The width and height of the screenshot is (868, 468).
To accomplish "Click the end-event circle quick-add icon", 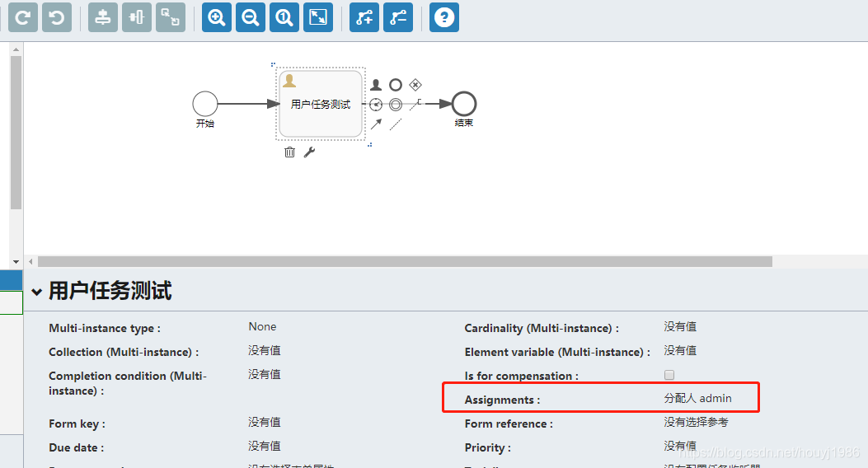I will (395, 85).
